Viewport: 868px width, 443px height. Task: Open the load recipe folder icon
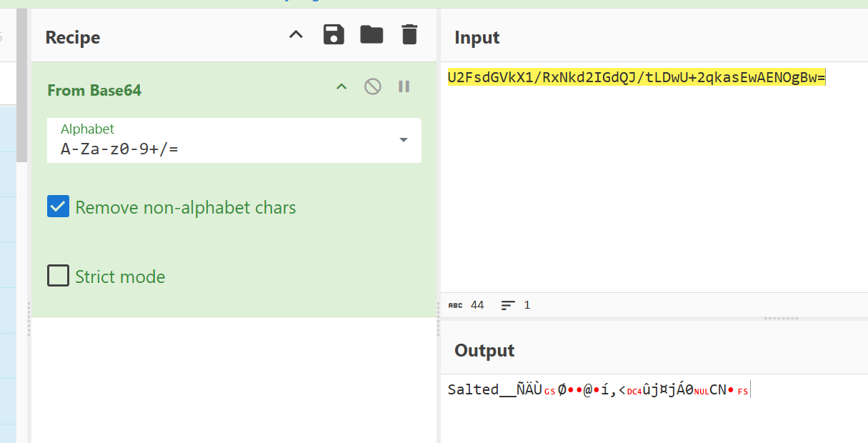371,34
